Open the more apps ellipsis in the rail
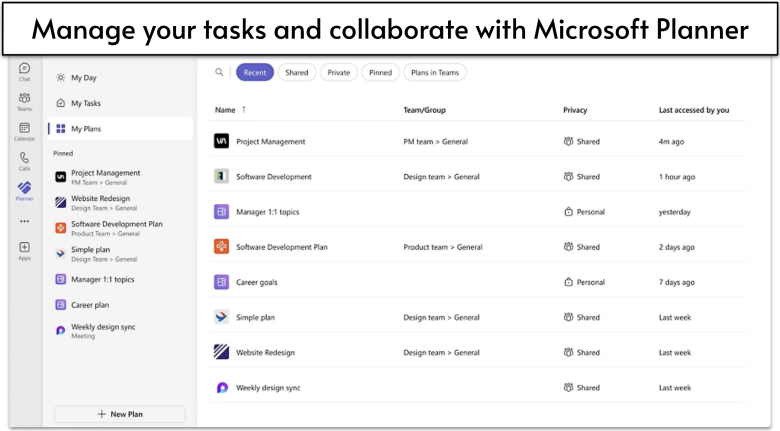 coord(24,221)
